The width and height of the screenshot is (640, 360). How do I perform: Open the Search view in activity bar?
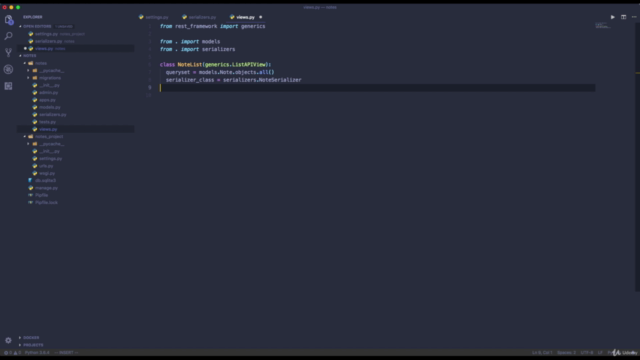point(9,36)
